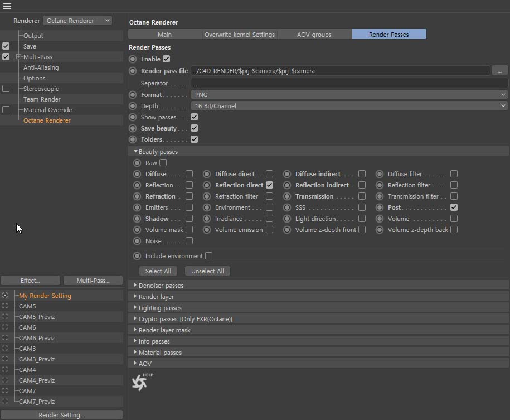510x420 pixels.
Task: Toggle the Multi-Pass checkbox in the sidebar
Action: pos(6,57)
